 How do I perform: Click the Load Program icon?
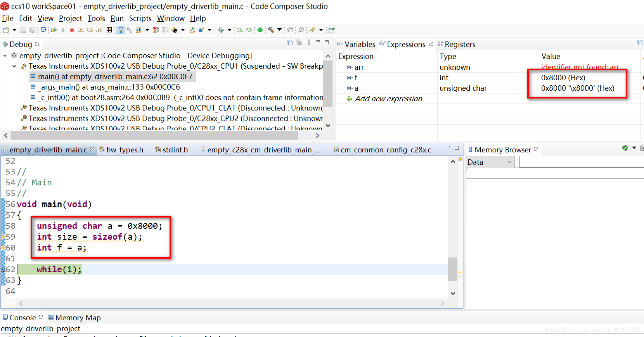tap(138, 30)
